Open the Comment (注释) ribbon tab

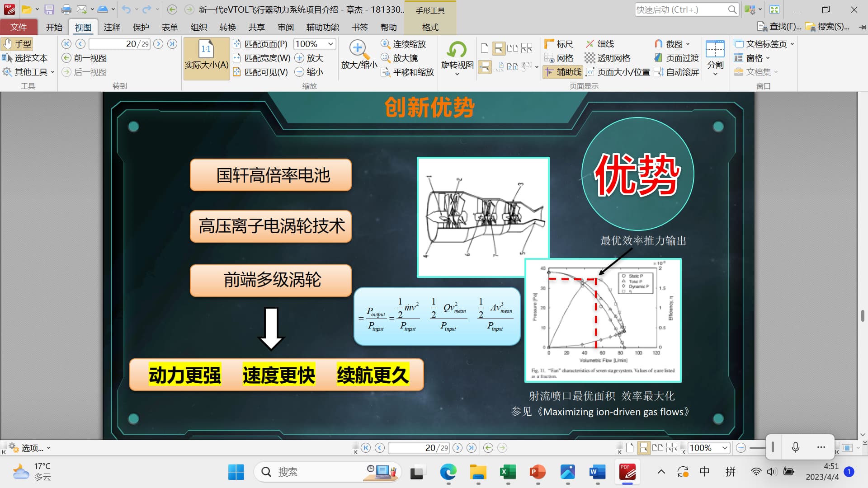tap(112, 27)
